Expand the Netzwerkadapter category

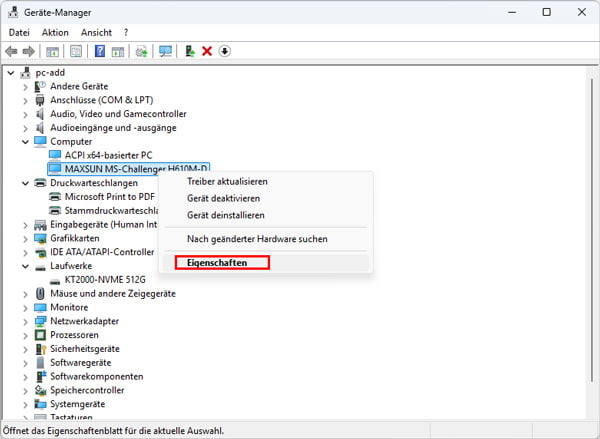click(25, 322)
